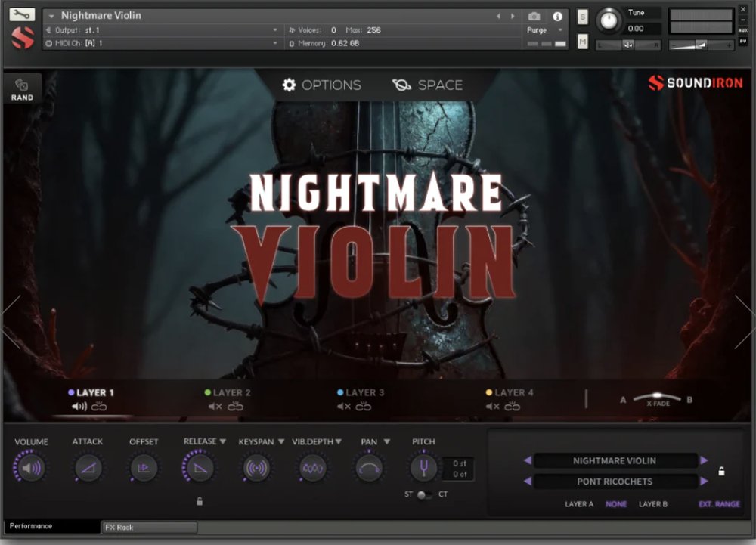Image resolution: width=756 pixels, height=545 pixels.
Task: Open the OPTIONS page
Action: [x=322, y=85]
